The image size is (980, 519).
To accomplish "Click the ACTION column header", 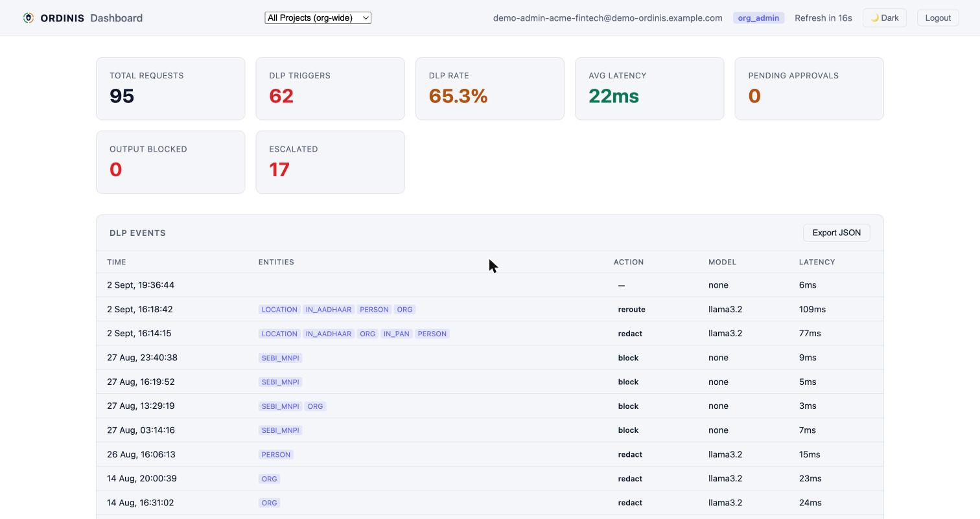I will [628, 262].
